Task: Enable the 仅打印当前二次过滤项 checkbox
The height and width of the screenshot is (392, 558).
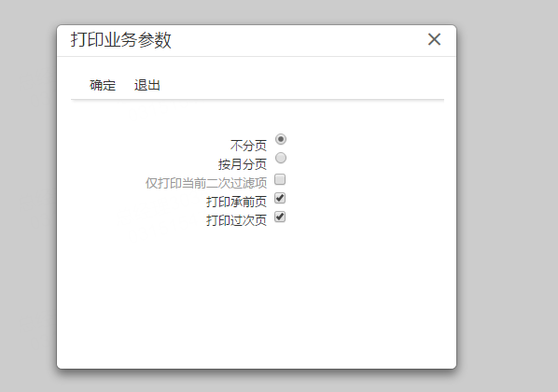Action: click(x=280, y=179)
